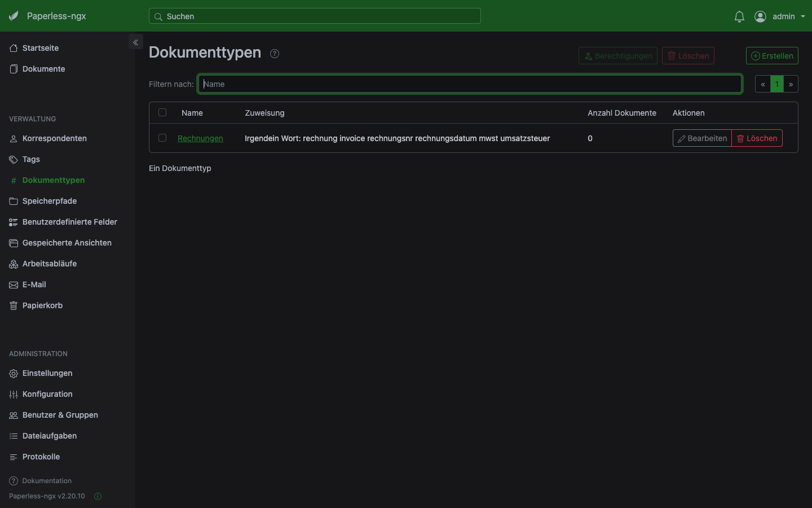Open the Papierkorb via trash icon
812x508 pixels.
[x=12, y=305]
